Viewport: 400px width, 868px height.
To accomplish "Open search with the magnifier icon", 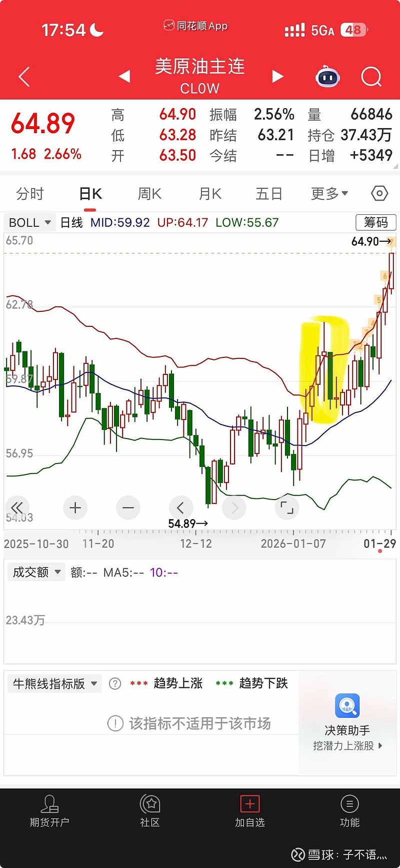I will (371, 77).
